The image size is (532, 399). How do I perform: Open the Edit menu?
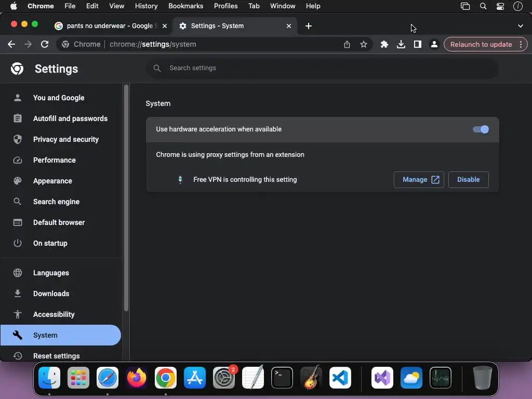point(92,6)
